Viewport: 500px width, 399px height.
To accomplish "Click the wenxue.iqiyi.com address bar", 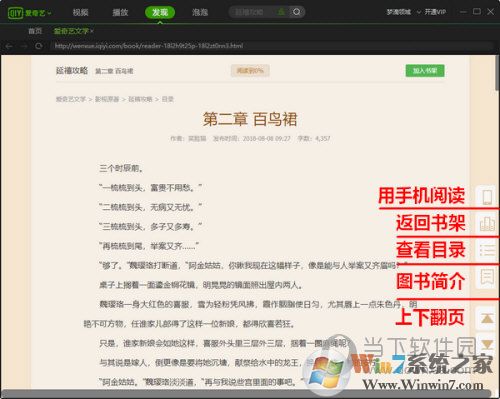I will coord(271,46).
